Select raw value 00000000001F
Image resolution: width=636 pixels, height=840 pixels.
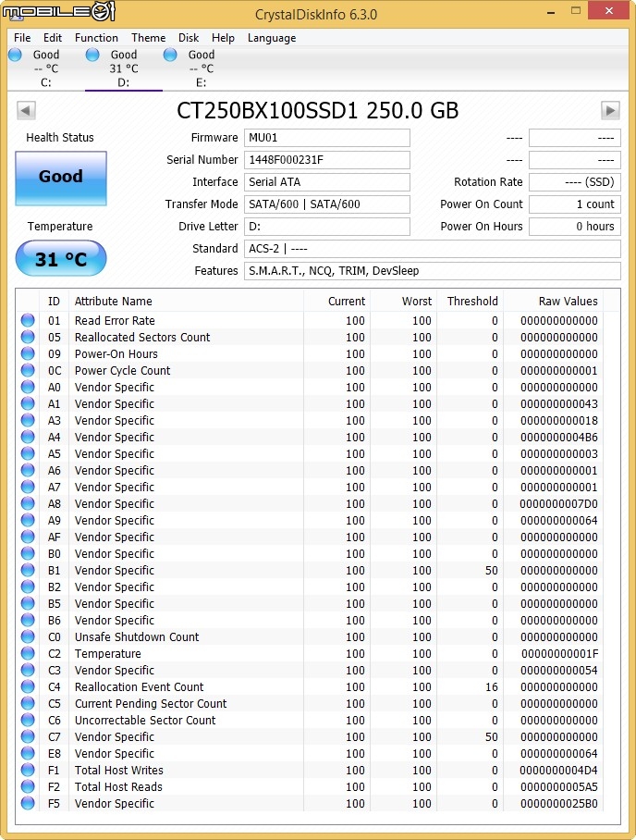tap(559, 653)
